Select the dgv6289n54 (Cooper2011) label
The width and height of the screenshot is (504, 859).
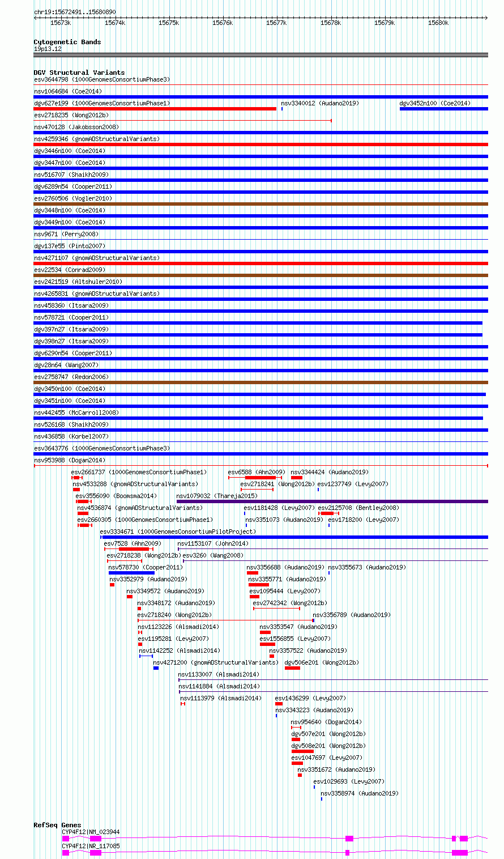point(73,187)
